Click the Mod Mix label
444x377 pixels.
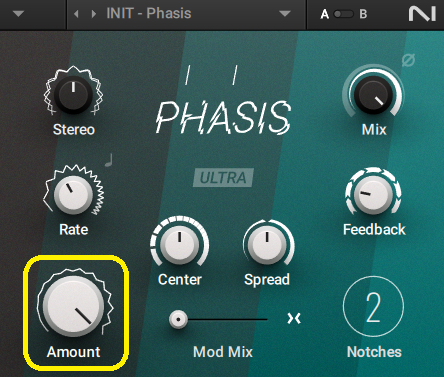223,352
